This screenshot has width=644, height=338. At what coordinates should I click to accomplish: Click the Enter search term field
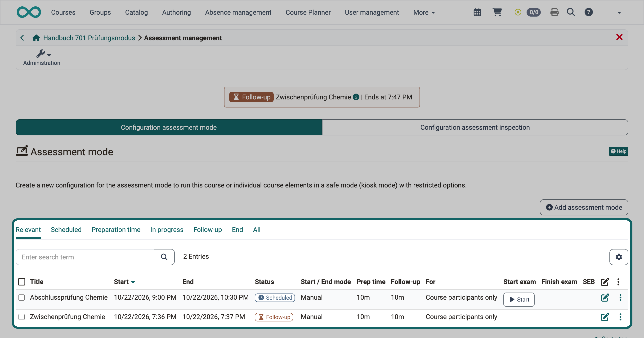click(85, 257)
